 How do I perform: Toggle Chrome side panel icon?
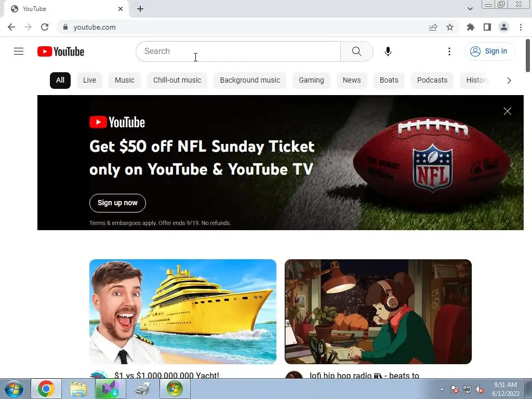487,27
